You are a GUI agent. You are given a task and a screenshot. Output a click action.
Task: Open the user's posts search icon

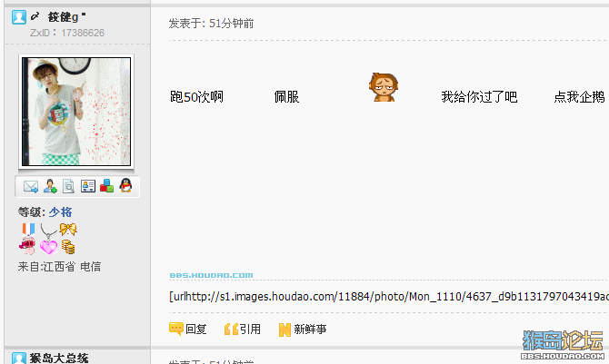coord(69,186)
